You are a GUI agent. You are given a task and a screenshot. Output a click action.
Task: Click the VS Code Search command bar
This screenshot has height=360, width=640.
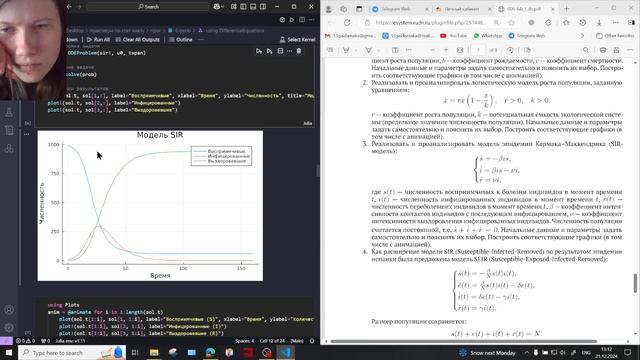[148, 7]
